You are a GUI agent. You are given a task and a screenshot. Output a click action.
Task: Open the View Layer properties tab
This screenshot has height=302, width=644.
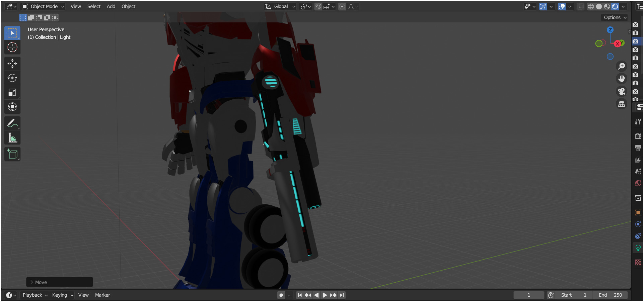click(x=638, y=160)
